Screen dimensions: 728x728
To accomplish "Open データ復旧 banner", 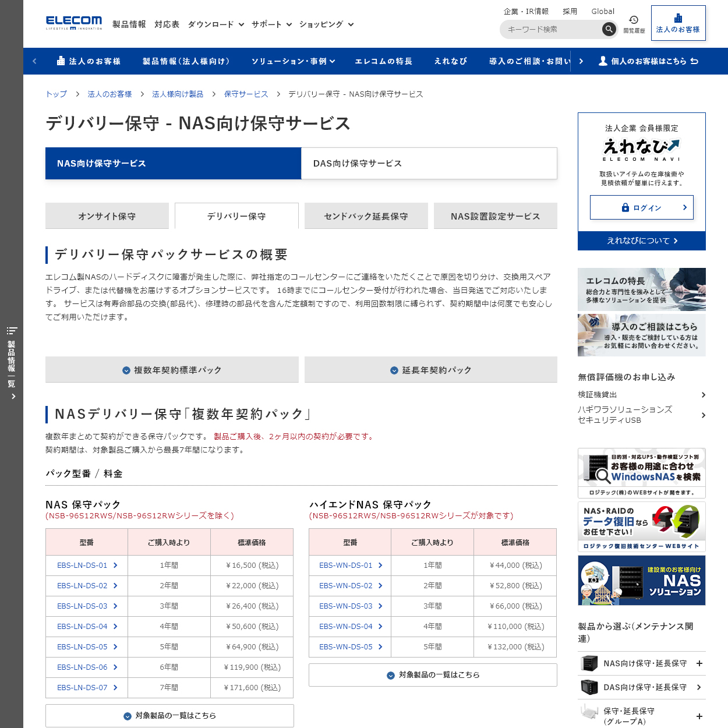I will click(641, 526).
